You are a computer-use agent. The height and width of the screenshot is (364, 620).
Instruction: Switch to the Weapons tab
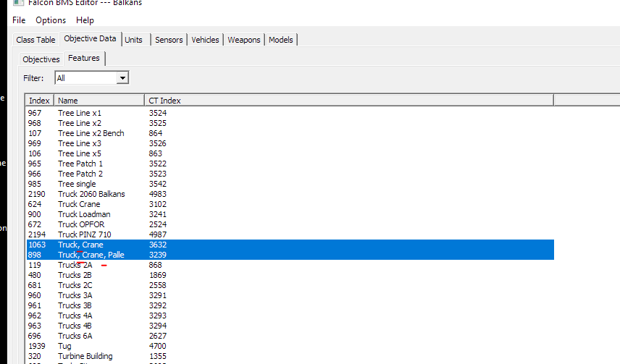click(244, 40)
